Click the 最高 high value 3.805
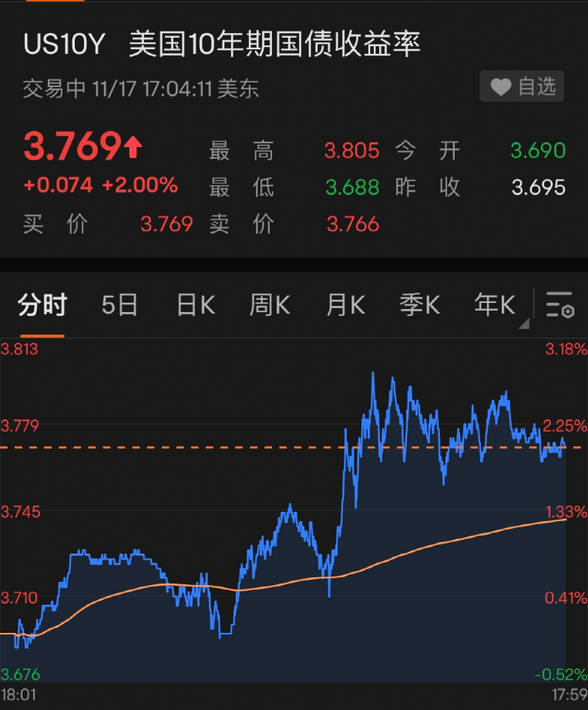Viewport: 588px width, 710px height. click(x=351, y=150)
